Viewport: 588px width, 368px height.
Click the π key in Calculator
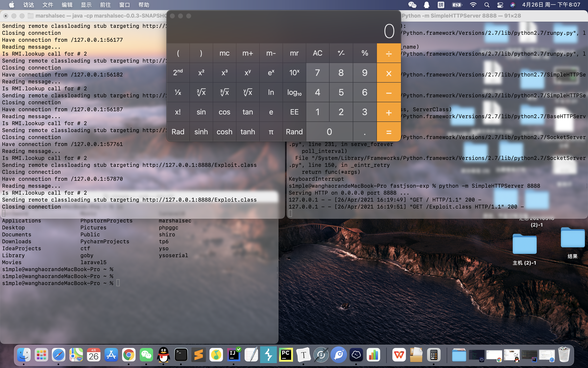pyautogui.click(x=271, y=132)
